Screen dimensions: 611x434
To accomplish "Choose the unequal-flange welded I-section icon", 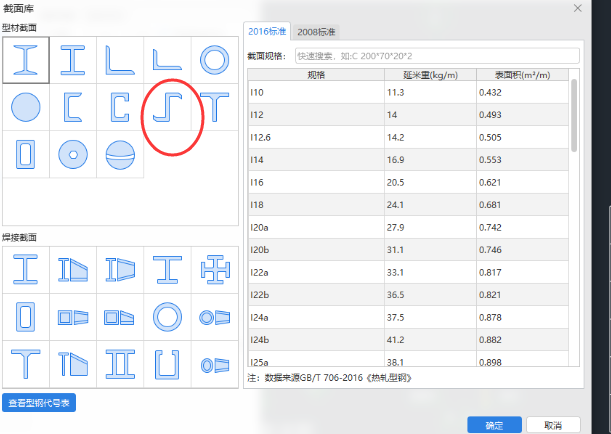I will pyautogui.click(x=167, y=270).
